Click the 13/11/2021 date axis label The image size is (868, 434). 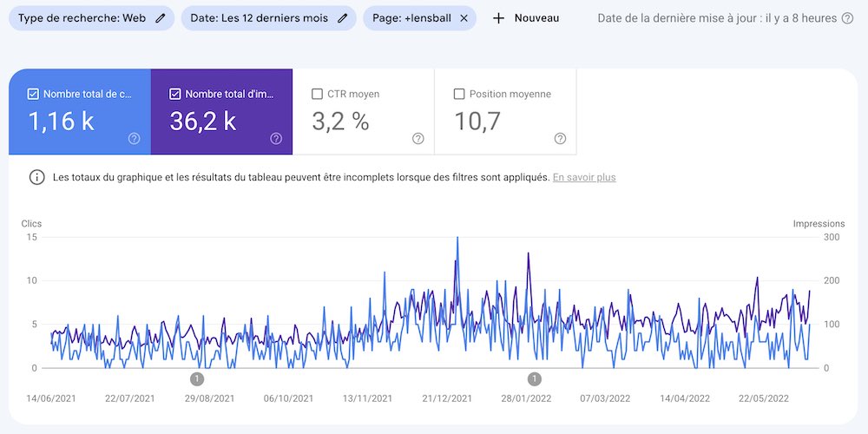point(367,398)
